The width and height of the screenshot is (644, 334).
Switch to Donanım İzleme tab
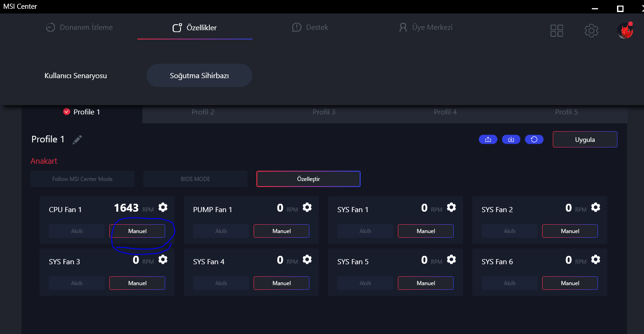(80, 27)
